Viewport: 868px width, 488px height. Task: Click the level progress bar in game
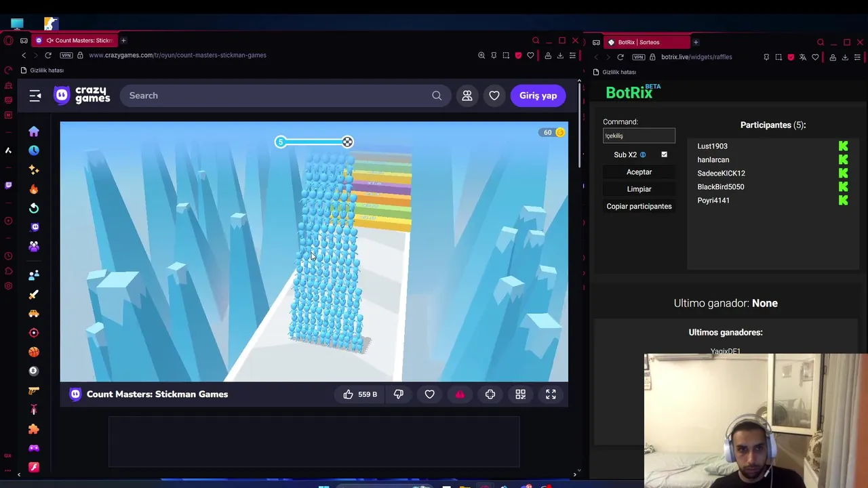(314, 142)
